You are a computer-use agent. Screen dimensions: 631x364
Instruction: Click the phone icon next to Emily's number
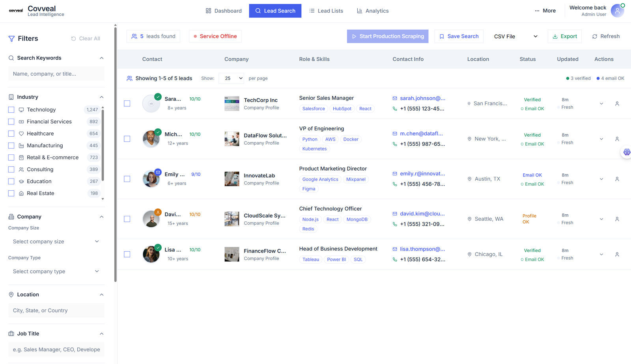[x=395, y=184]
